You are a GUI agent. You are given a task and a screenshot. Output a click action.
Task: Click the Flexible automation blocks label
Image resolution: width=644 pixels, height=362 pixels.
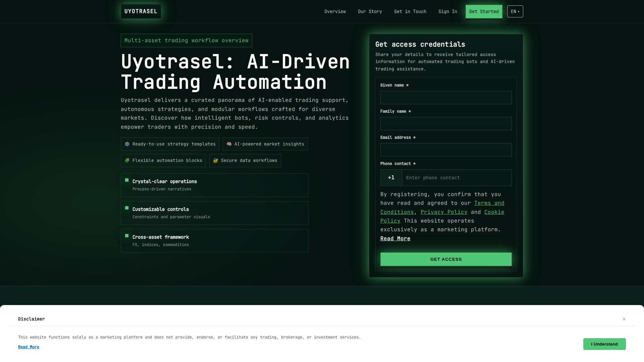[x=167, y=161]
